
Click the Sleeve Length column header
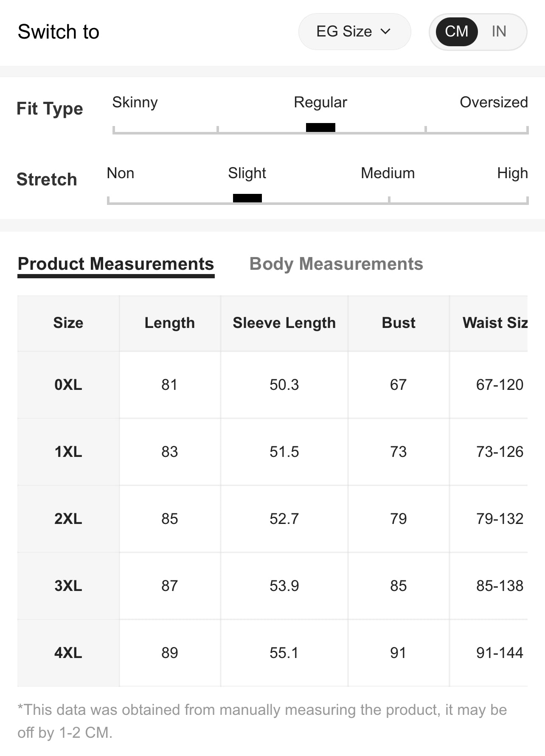coord(284,323)
